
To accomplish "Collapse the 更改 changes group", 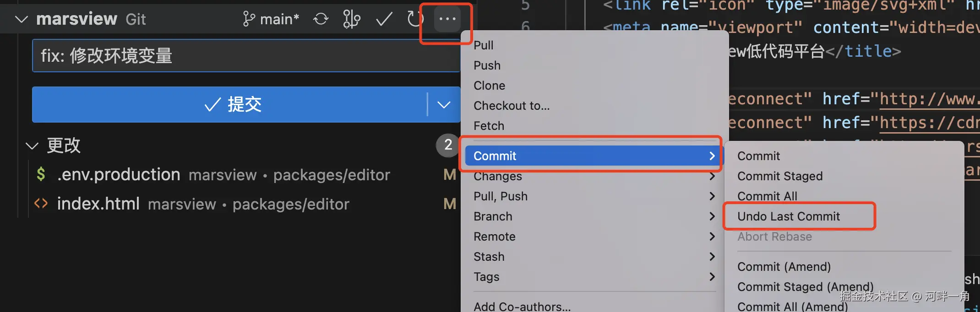I will coord(32,146).
